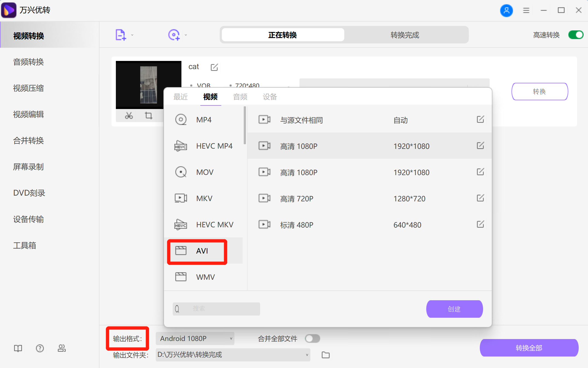Expand the output folder path dropdown
Image resolution: width=588 pixels, height=368 pixels.
tap(306, 355)
